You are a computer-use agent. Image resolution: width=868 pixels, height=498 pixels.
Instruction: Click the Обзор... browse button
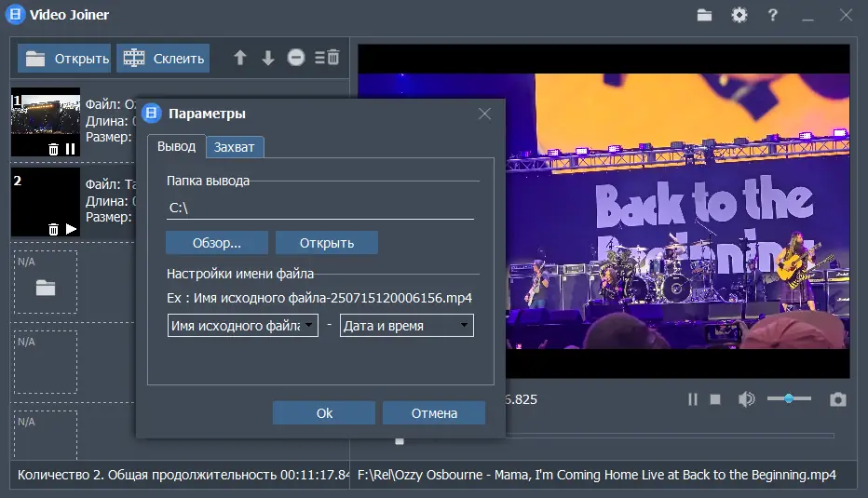tap(216, 243)
